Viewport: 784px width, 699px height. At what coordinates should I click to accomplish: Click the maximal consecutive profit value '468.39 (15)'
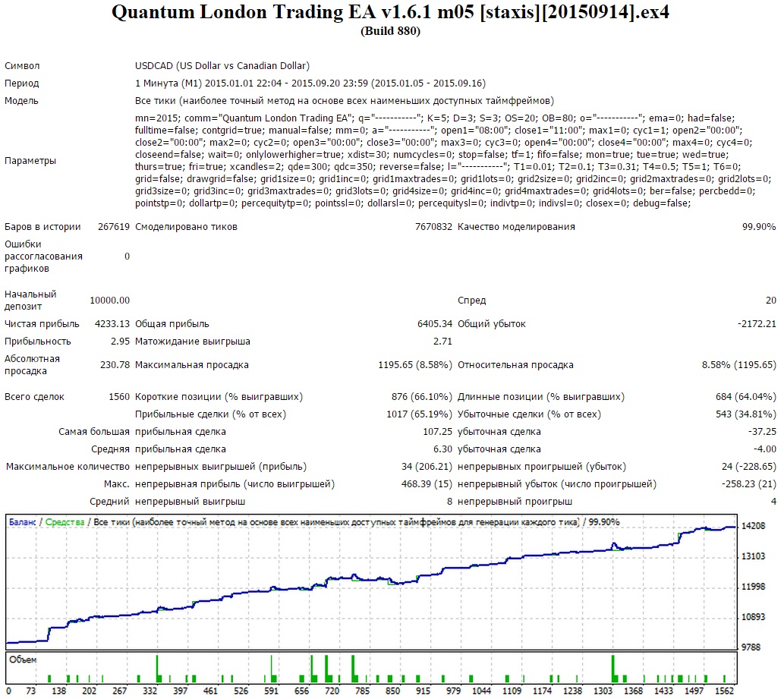point(427,484)
